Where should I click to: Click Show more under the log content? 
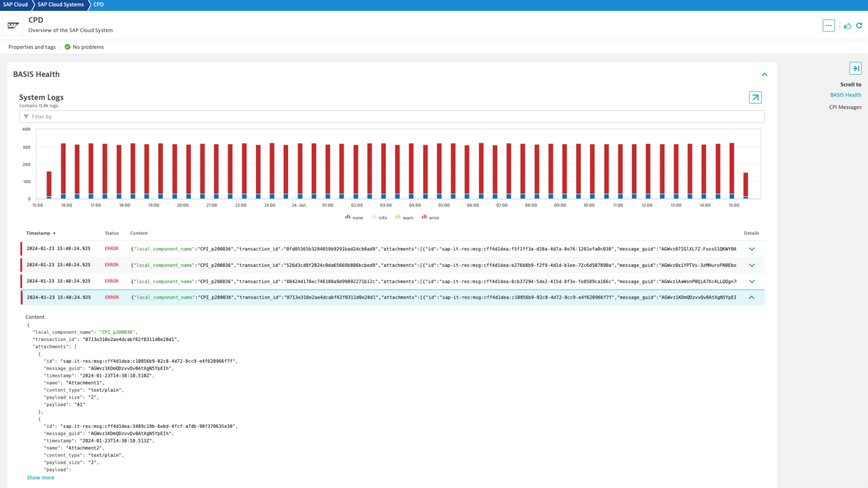pos(40,477)
